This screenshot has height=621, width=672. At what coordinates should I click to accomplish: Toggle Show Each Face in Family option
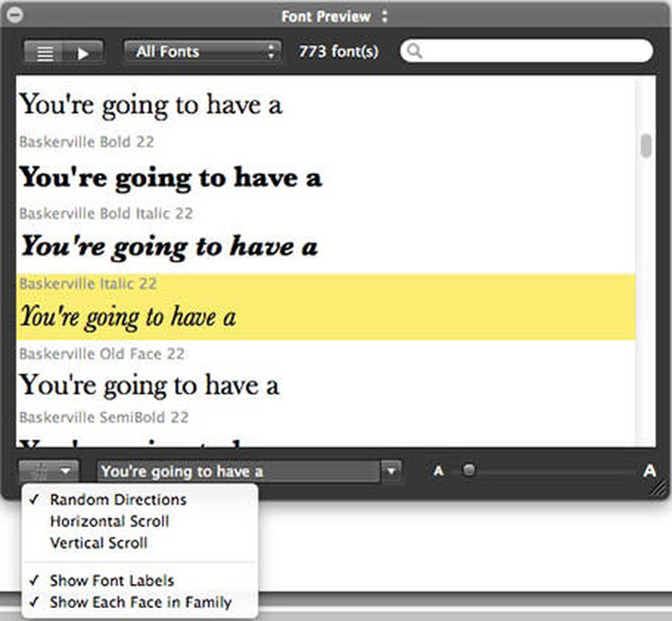point(140,602)
